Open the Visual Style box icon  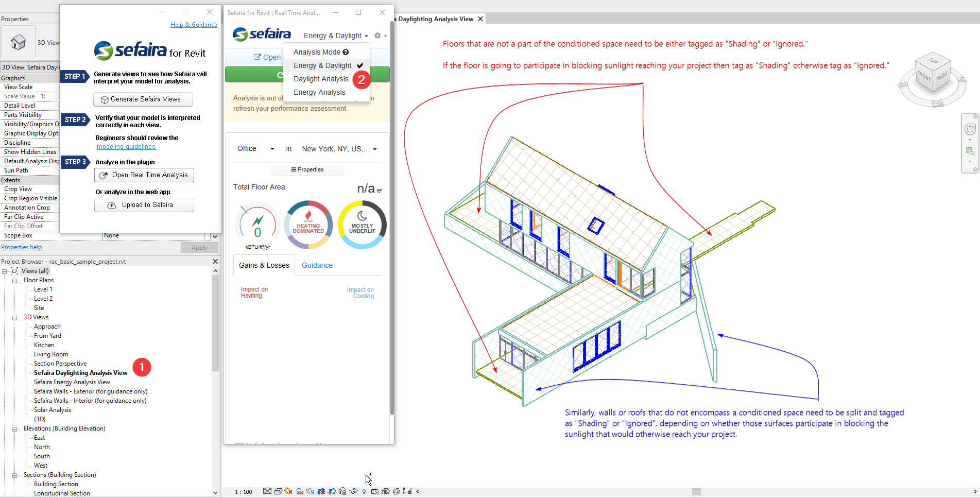tap(278, 491)
